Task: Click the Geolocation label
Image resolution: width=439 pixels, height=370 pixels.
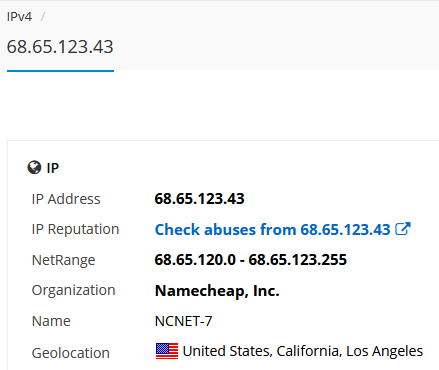Action: point(71,353)
